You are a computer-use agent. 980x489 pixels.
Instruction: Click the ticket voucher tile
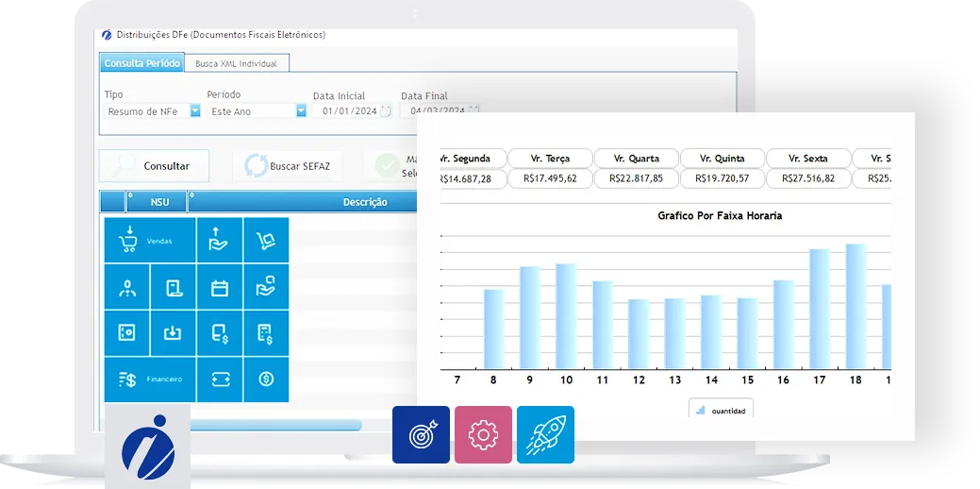(x=220, y=379)
